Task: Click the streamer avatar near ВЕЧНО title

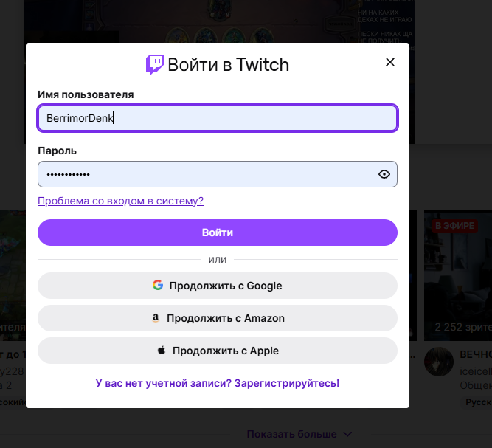Action: (438, 360)
